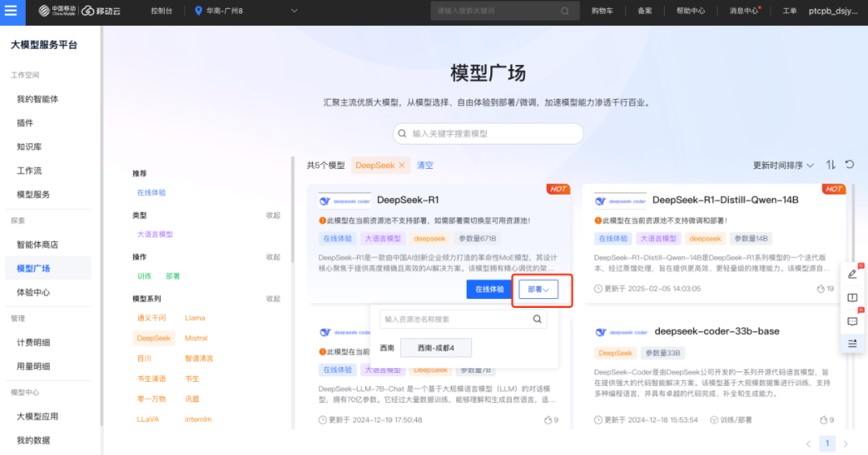Open 大模型应用 in the sidebar

coord(37,416)
